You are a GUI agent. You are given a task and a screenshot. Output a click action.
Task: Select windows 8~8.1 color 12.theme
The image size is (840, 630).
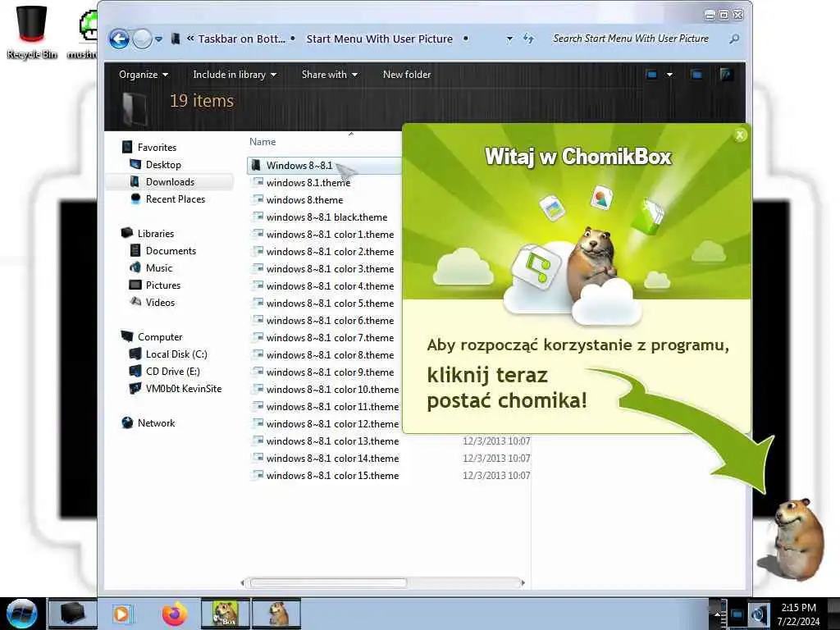click(x=332, y=424)
